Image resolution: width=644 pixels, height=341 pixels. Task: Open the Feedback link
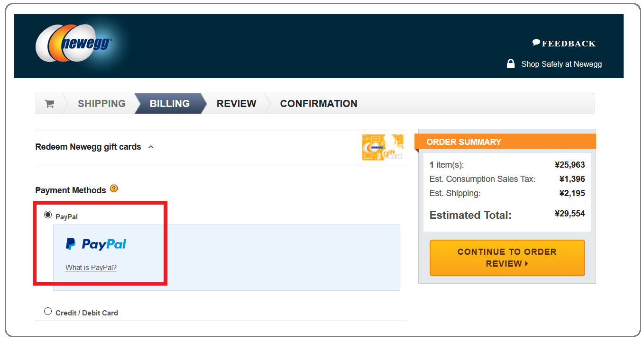click(x=569, y=44)
